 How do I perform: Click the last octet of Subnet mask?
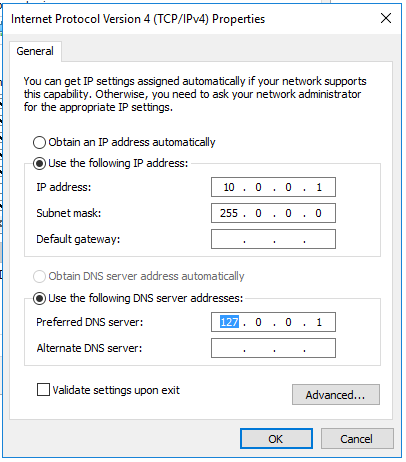(x=318, y=213)
